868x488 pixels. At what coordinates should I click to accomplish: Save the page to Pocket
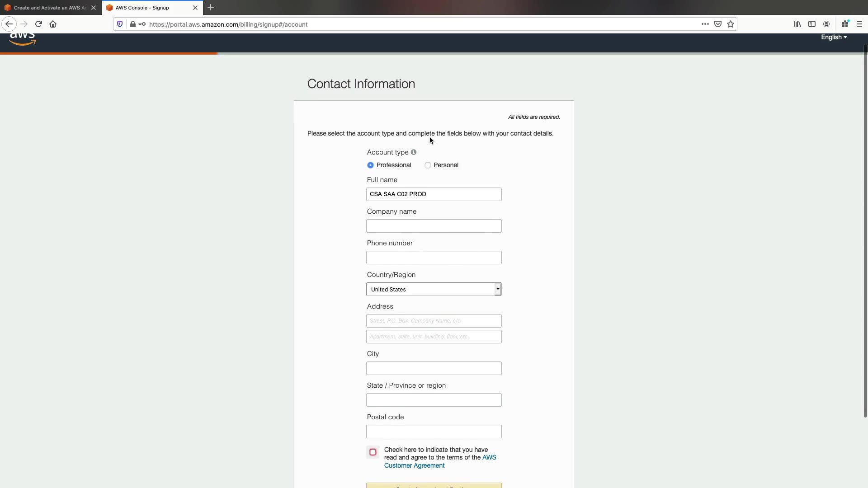tap(718, 24)
